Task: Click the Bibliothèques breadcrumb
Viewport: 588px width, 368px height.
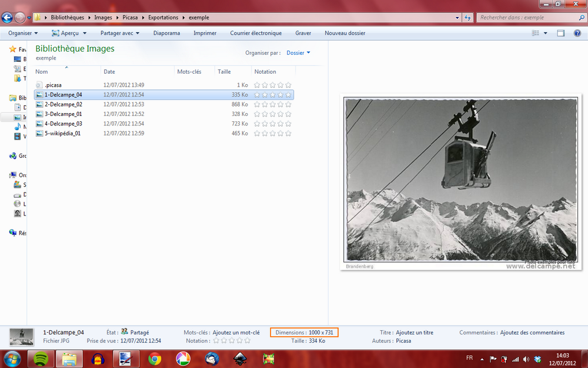Action: (x=68, y=17)
